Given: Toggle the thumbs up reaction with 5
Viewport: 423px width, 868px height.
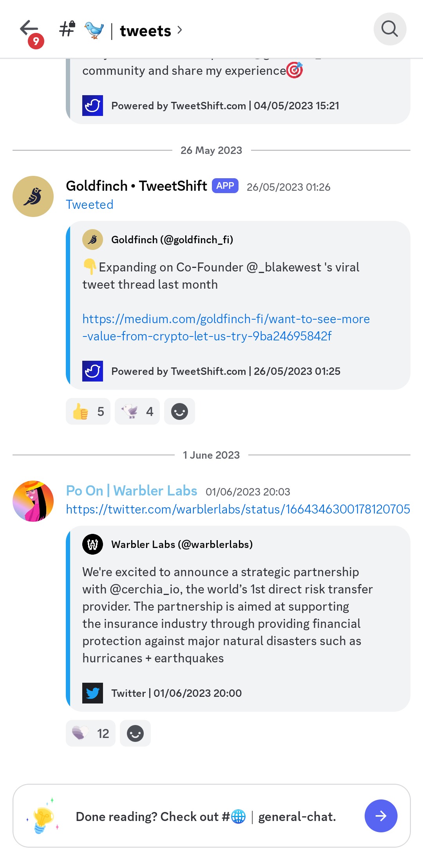Looking at the screenshot, I should [x=88, y=411].
